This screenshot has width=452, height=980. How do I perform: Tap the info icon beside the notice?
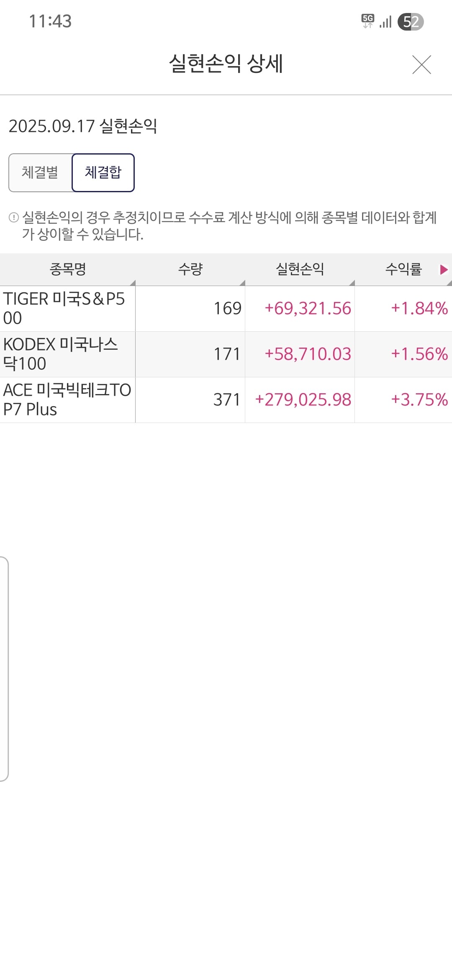tap(14, 217)
